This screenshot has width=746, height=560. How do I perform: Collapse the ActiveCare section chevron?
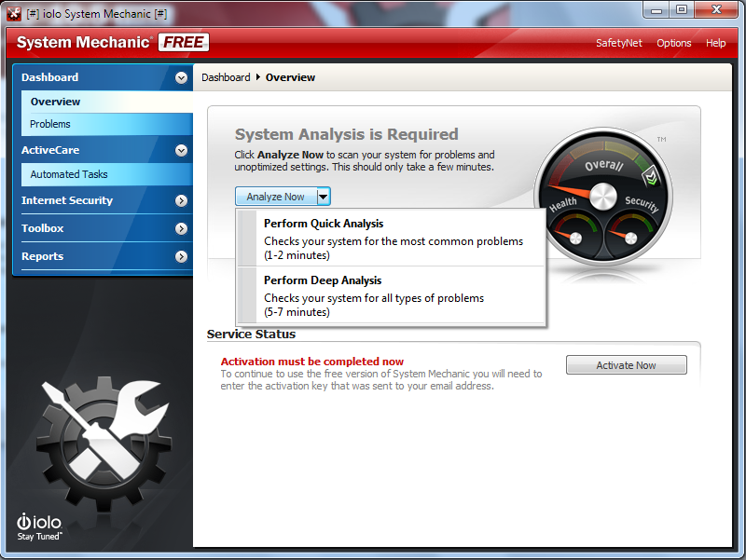tap(181, 150)
